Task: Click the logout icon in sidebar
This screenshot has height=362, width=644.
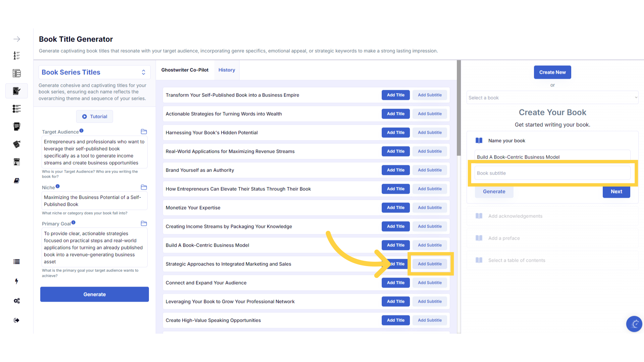Action: point(16,320)
